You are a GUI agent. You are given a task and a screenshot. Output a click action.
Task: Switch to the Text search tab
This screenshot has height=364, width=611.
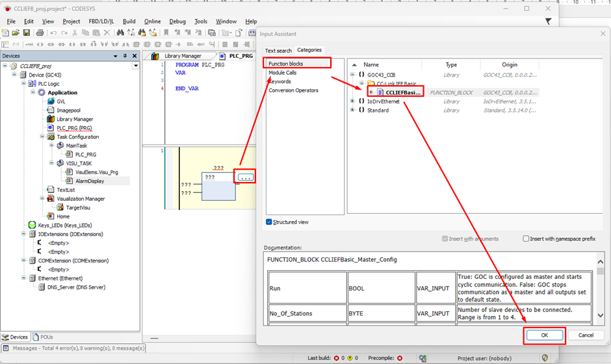tap(278, 51)
